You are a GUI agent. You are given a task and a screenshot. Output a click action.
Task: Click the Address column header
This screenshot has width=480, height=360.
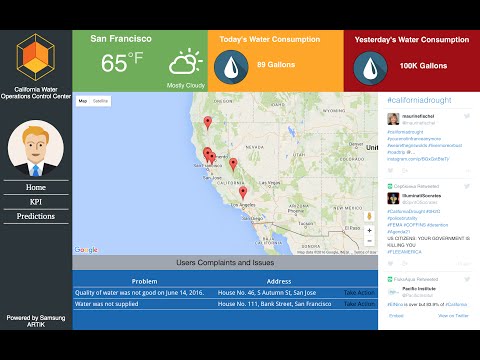tap(279, 281)
